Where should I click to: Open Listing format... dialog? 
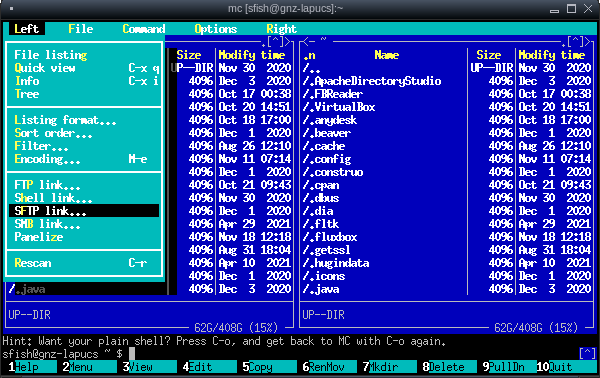[x=84, y=120]
